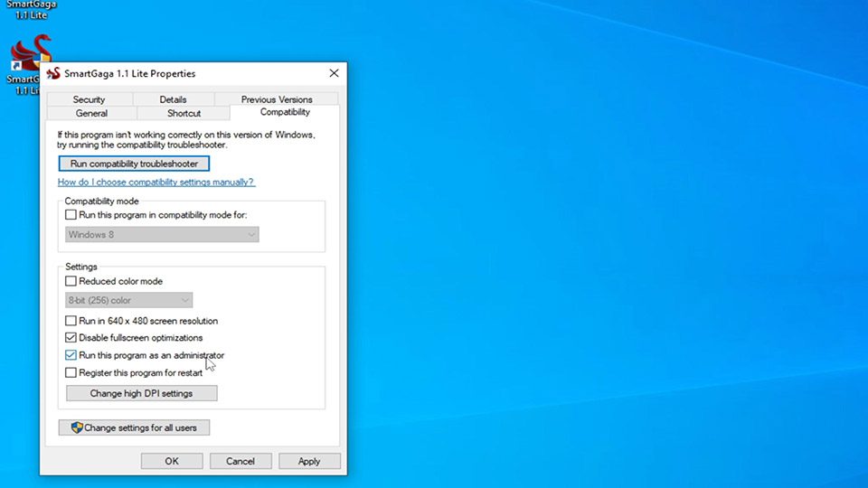Open How do I choose compatibility settings manually link
The width and height of the screenshot is (868, 488).
tap(156, 182)
